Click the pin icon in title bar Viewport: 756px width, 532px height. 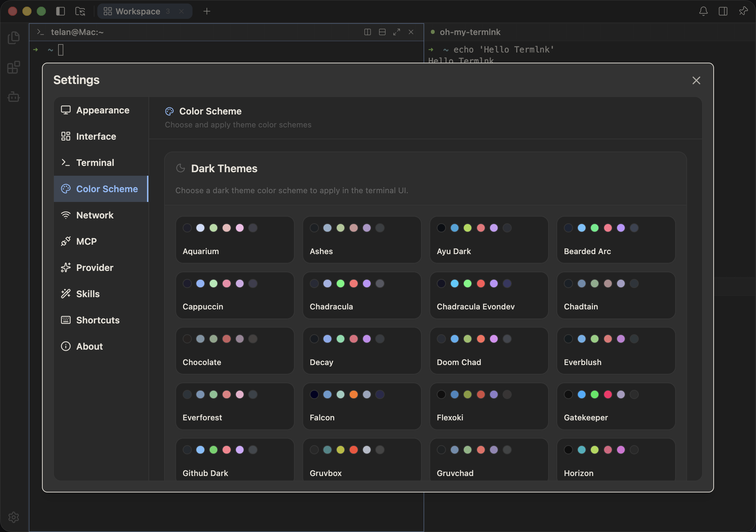click(743, 11)
